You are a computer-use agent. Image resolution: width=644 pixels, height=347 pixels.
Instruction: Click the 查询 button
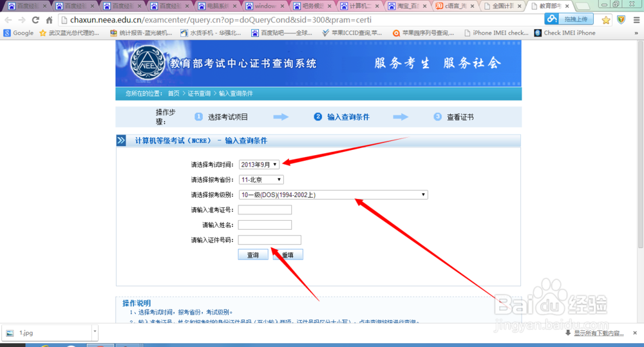253,254
